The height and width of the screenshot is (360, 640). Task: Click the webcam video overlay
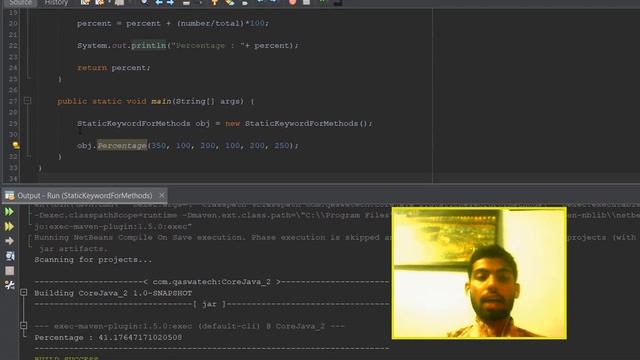tap(479, 273)
